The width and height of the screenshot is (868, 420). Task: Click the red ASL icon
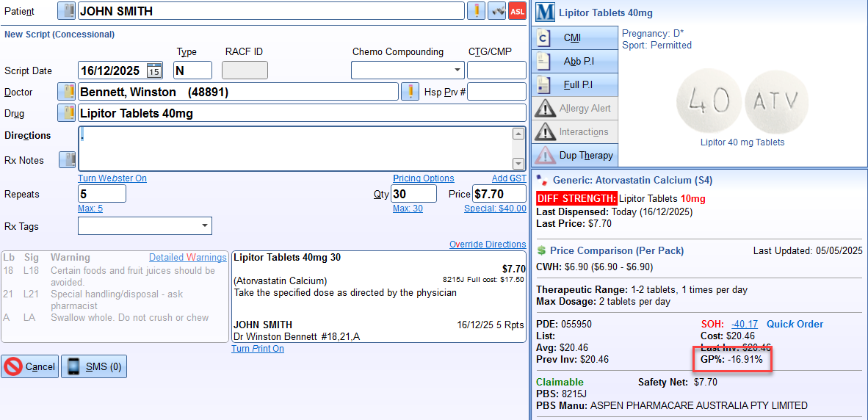pyautogui.click(x=517, y=11)
